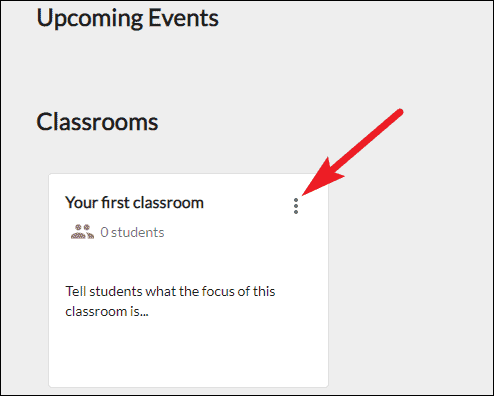Click the 'Classrooms' section heading
Image resolution: width=494 pixels, height=396 pixels.
97,122
